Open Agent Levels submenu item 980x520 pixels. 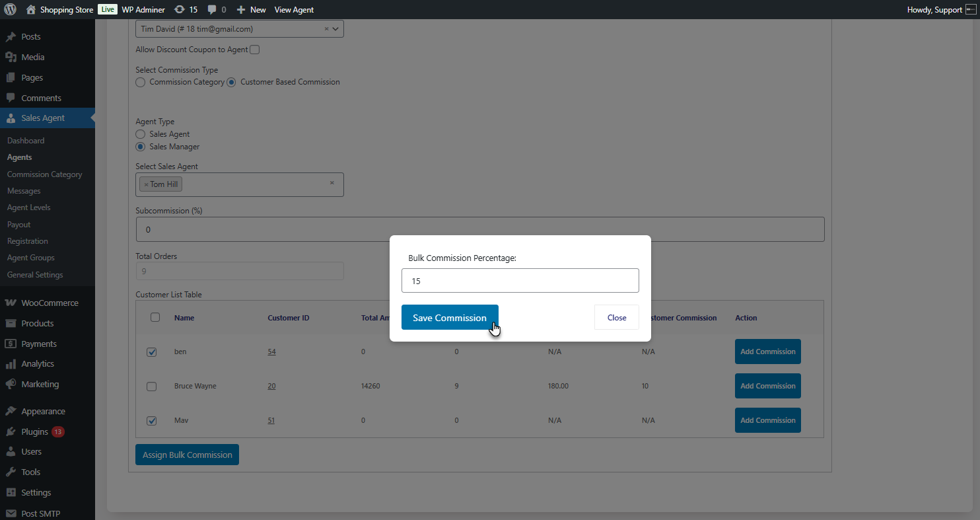click(x=28, y=207)
